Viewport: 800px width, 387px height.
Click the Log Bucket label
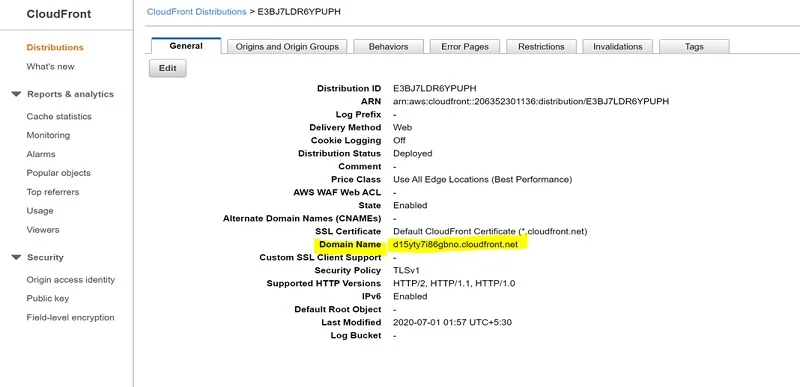(x=356, y=336)
